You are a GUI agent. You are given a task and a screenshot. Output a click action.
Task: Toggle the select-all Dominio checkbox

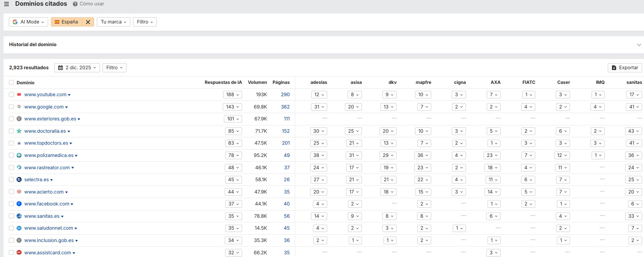(x=11, y=82)
